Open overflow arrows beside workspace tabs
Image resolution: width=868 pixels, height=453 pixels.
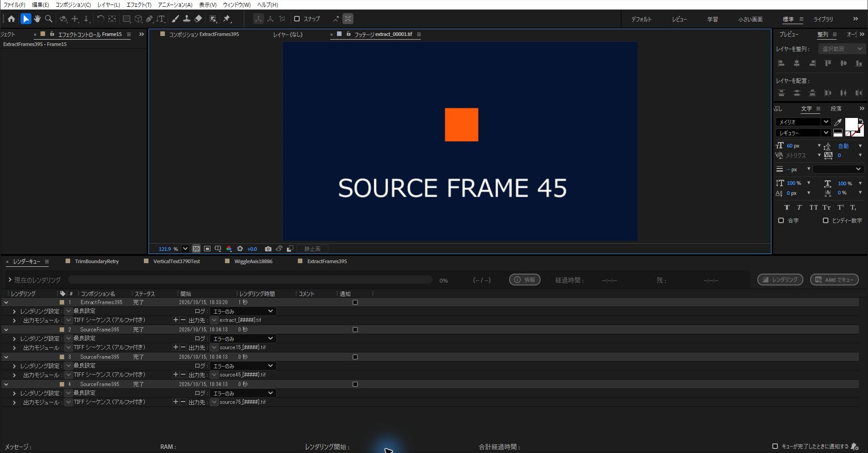855,19
